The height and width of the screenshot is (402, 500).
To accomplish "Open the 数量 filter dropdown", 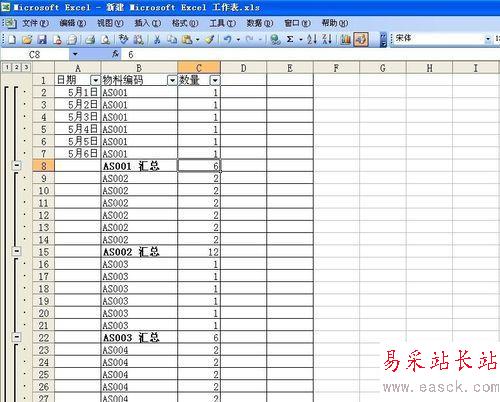I will (215, 80).
